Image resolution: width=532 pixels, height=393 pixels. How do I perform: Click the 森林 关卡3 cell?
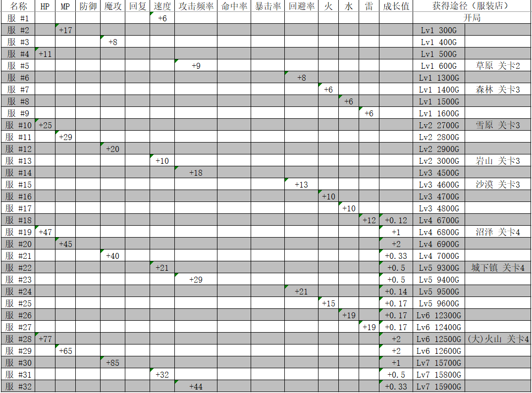[498, 89]
